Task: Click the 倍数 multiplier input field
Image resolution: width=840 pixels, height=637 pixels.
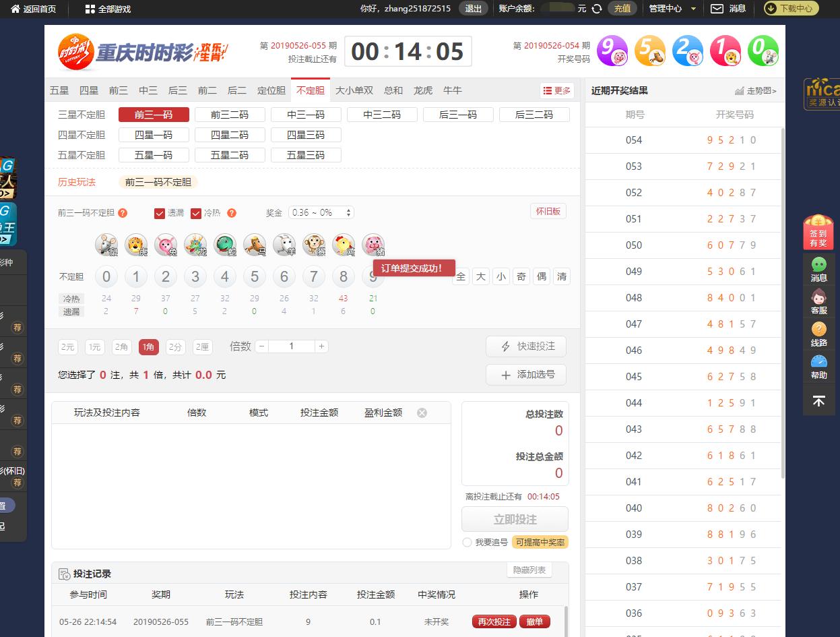Action: click(x=292, y=346)
